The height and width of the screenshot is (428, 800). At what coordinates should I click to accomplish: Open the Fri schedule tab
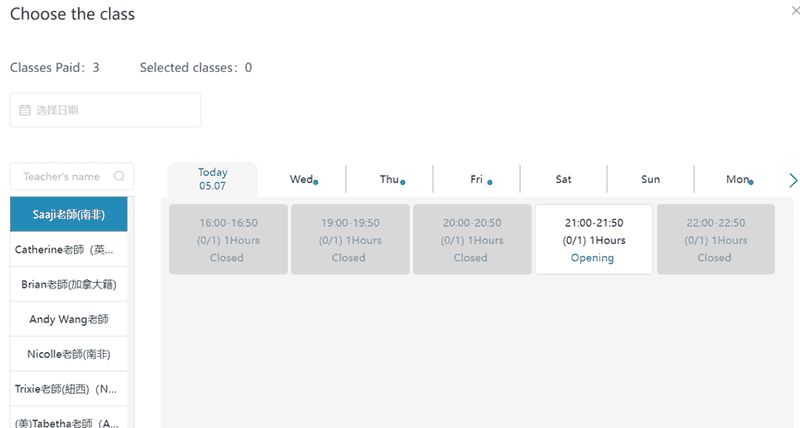click(477, 179)
